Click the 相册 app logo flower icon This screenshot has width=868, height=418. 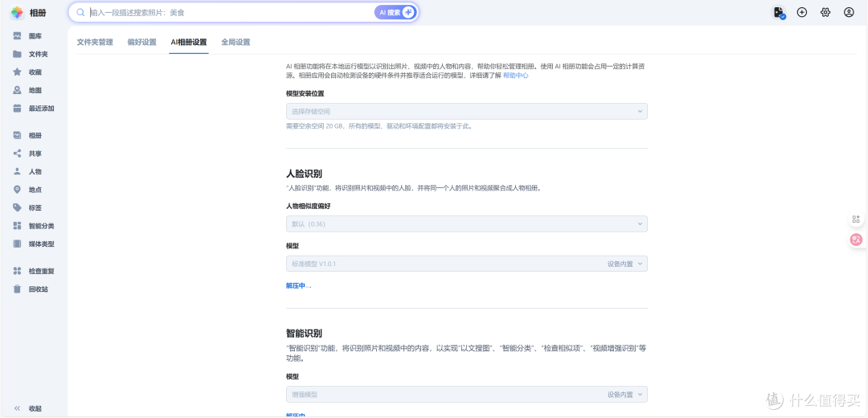coord(17,12)
